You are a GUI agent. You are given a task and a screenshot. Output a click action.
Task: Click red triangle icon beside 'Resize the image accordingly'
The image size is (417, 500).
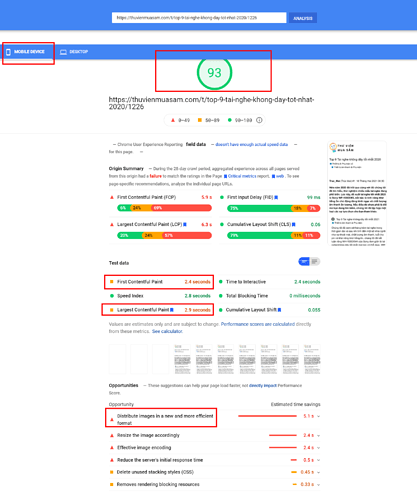pyautogui.click(x=112, y=435)
